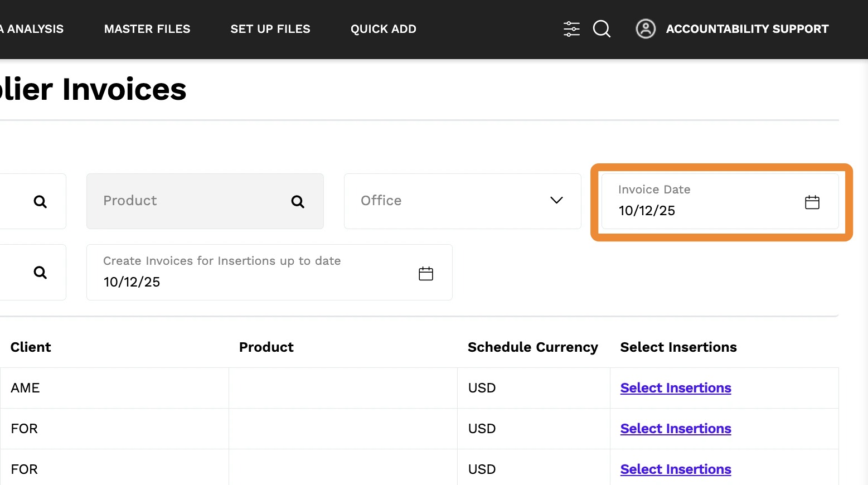
Task: Open the Set Up Files menu
Action: (270, 29)
